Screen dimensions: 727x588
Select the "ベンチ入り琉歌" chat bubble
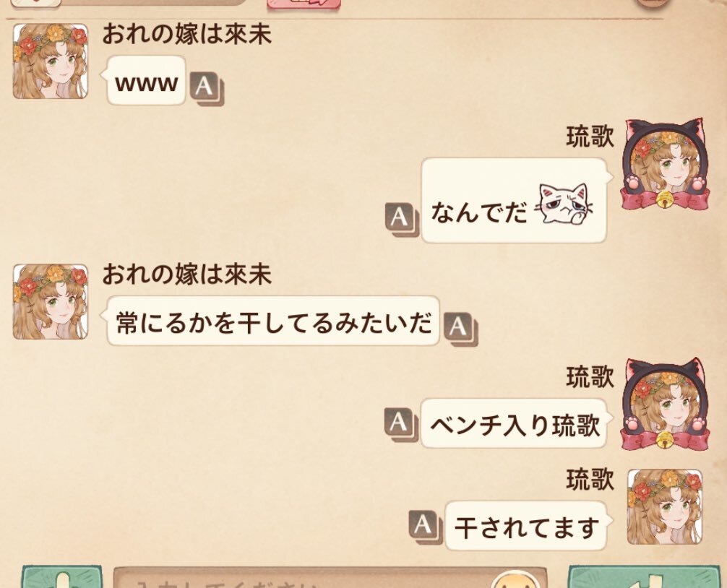coord(514,423)
